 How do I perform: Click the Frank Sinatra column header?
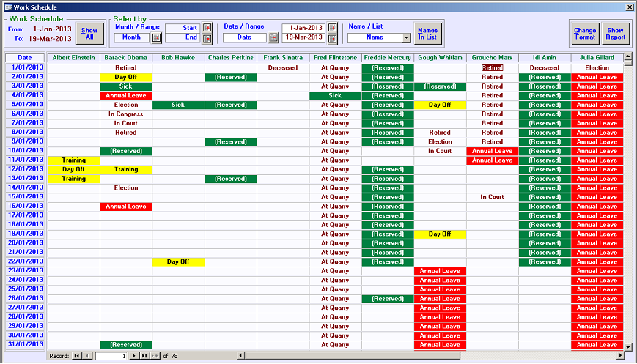coord(283,58)
